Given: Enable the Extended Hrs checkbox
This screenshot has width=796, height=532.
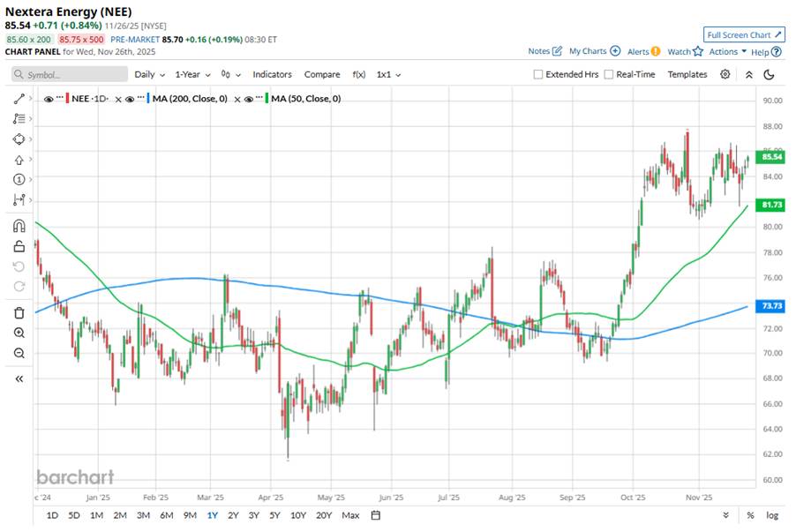Looking at the screenshot, I should tap(538, 75).
